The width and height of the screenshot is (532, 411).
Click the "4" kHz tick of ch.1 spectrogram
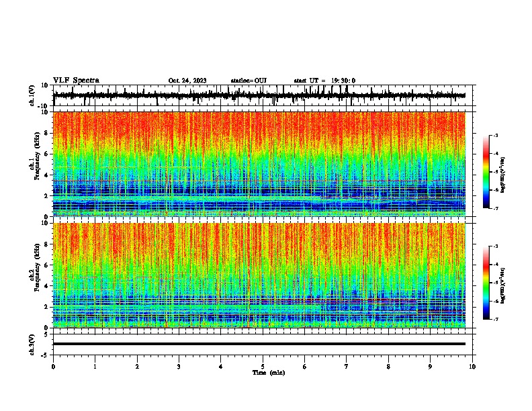(46, 175)
